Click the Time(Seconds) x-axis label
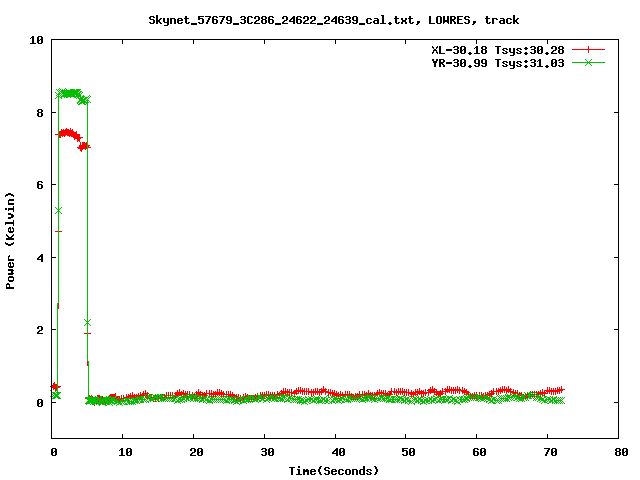This screenshot has height=480, width=640. tap(333, 471)
